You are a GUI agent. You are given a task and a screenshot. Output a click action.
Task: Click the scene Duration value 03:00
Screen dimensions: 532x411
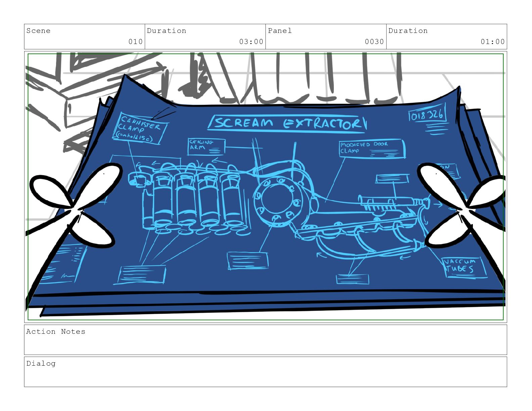point(251,42)
